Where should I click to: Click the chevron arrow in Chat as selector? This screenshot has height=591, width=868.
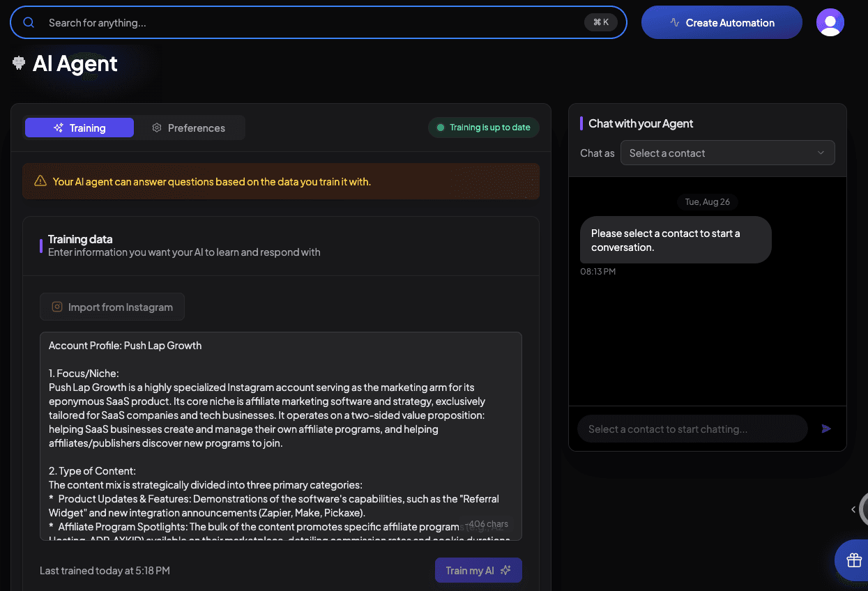coord(821,153)
